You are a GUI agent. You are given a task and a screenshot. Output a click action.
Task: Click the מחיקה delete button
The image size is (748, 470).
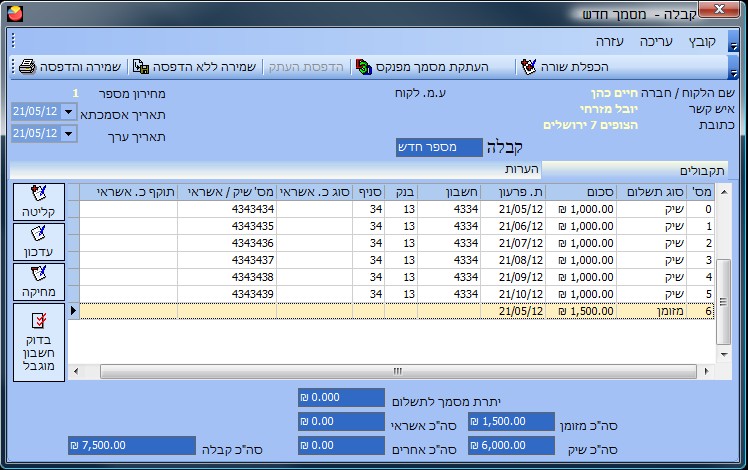39,282
